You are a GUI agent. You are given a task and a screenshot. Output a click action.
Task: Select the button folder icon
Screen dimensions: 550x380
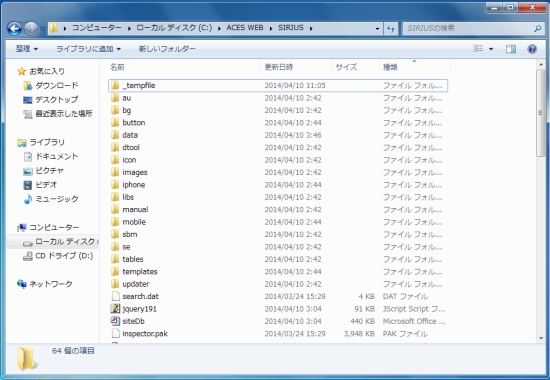click(x=115, y=122)
